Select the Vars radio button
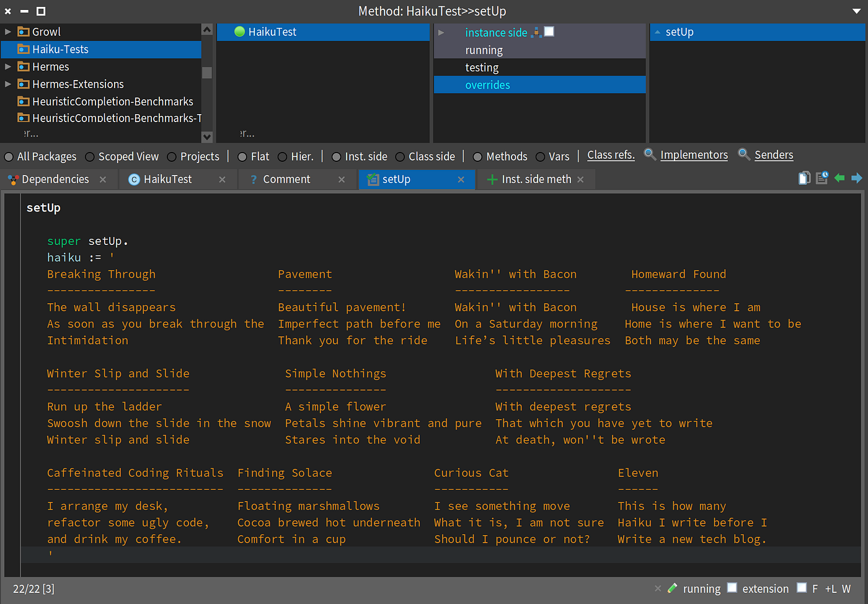Screen dimensions: 868x604 tap(540, 157)
